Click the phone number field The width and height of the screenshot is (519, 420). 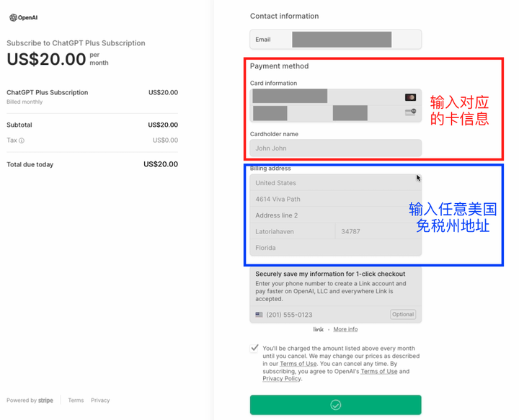pyautogui.click(x=324, y=315)
